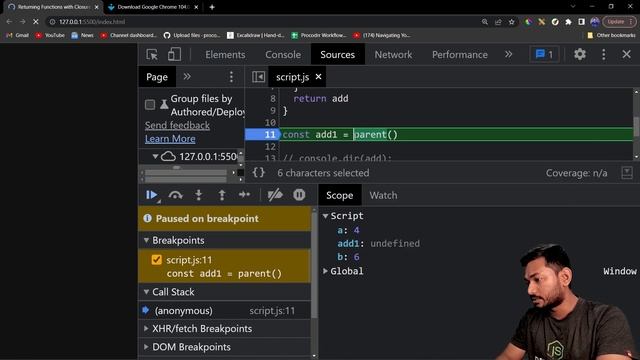Screen dimensions: 640x360
Task: Expand the Global scope
Action: (x=325, y=271)
